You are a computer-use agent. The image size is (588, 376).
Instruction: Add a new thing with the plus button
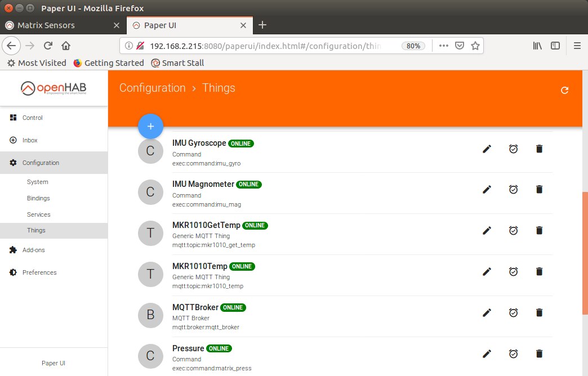pyautogui.click(x=150, y=126)
